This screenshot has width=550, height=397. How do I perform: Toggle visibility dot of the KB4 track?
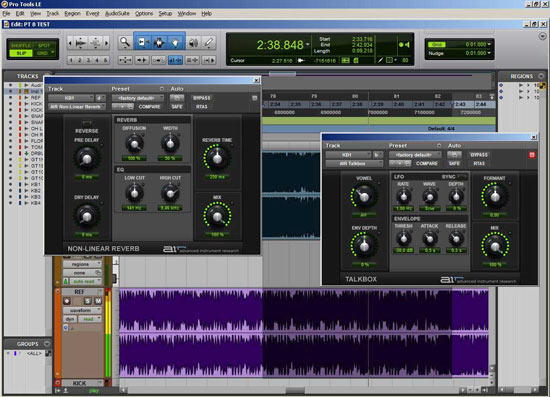pyautogui.click(x=10, y=203)
